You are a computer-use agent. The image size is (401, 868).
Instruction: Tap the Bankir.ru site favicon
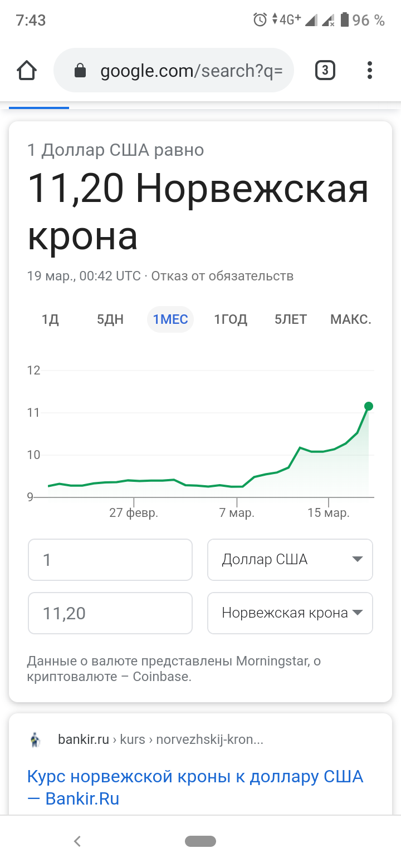[x=35, y=739]
